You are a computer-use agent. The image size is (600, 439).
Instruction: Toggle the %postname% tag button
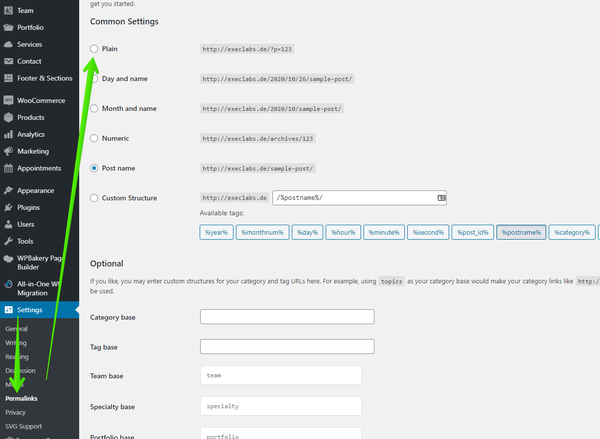(x=521, y=232)
